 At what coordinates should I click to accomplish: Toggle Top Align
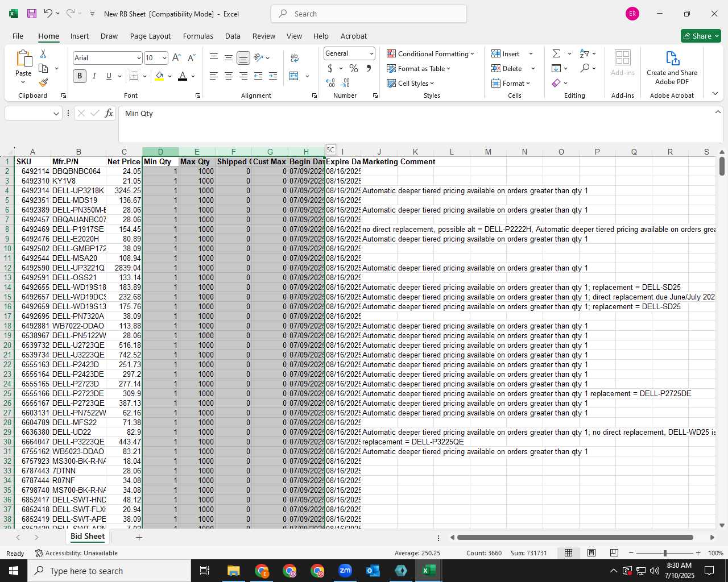click(214, 58)
